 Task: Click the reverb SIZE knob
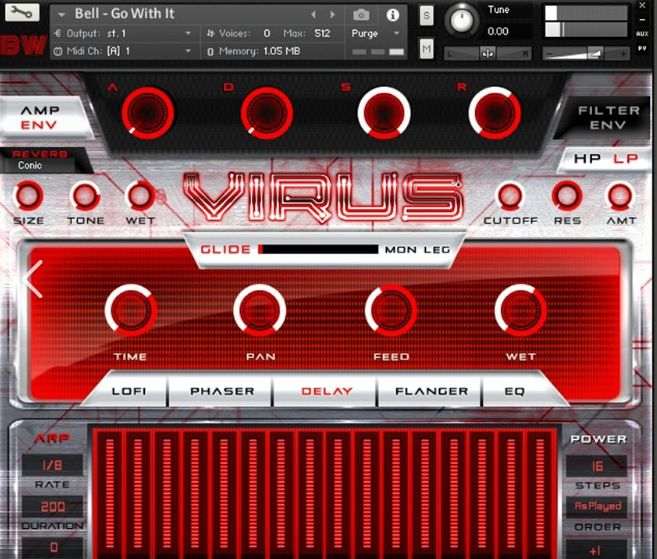click(x=28, y=195)
